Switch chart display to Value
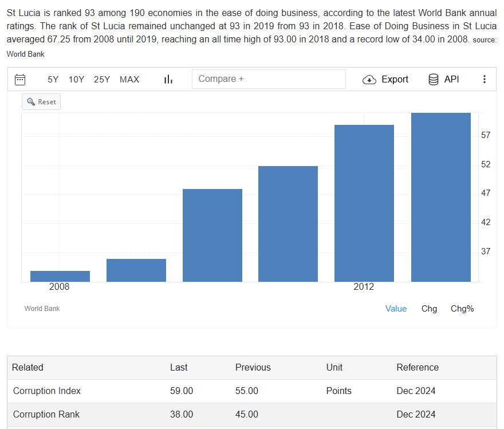This screenshot has height=429, width=504. (x=396, y=309)
